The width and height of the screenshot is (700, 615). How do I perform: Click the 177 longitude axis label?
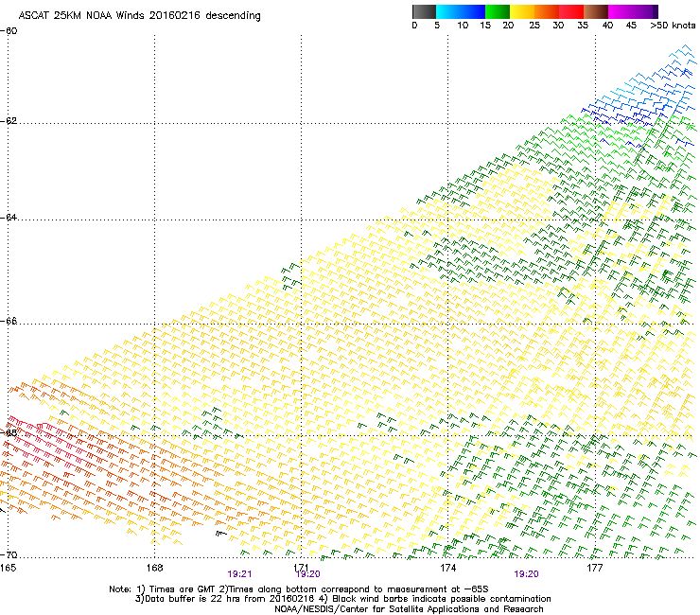[x=595, y=568]
